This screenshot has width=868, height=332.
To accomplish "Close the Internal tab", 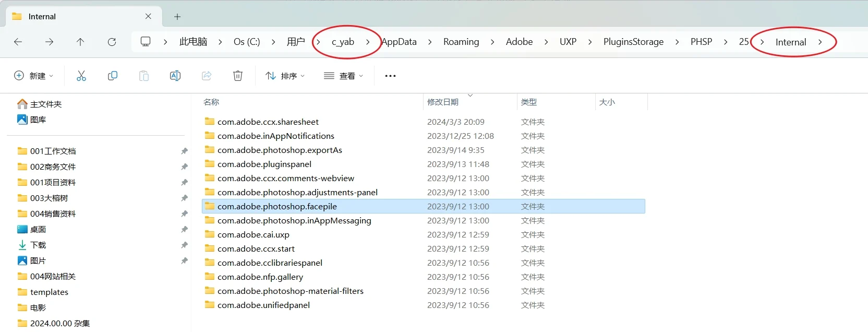I will click(148, 16).
